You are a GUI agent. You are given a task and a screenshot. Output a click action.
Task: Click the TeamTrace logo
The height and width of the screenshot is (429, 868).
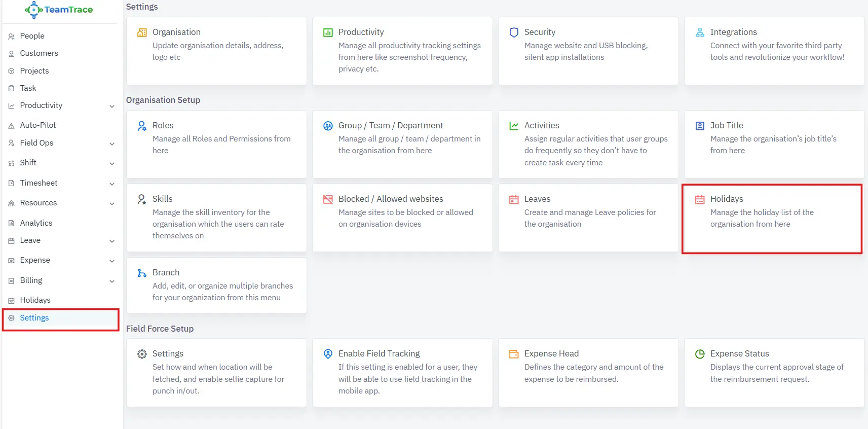(59, 10)
